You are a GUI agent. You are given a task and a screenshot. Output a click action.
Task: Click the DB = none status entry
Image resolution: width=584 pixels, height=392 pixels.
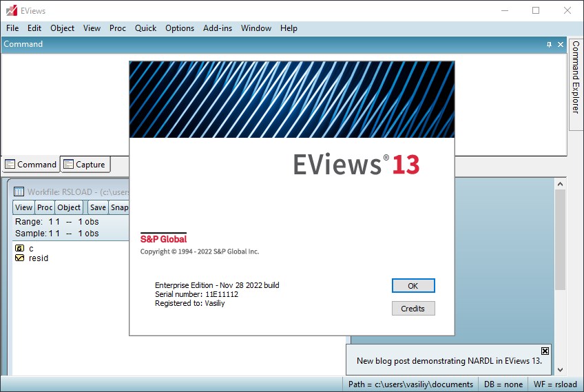503,384
